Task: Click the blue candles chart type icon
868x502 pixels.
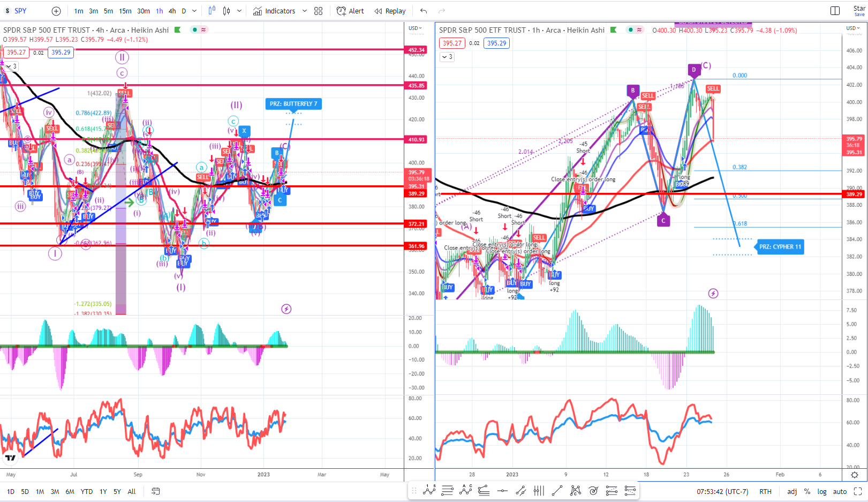Action: [x=212, y=11]
